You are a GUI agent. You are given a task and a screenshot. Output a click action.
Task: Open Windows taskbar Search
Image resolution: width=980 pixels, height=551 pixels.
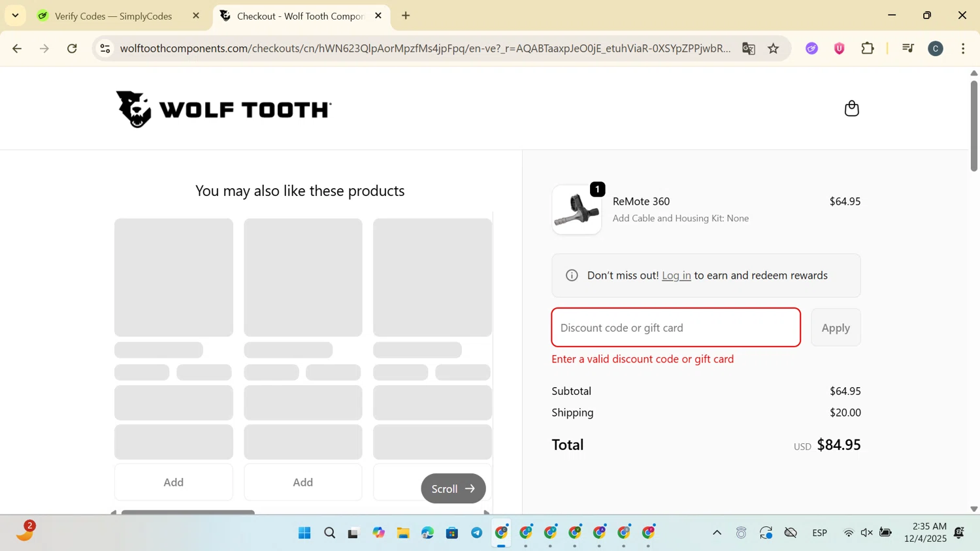pyautogui.click(x=329, y=533)
